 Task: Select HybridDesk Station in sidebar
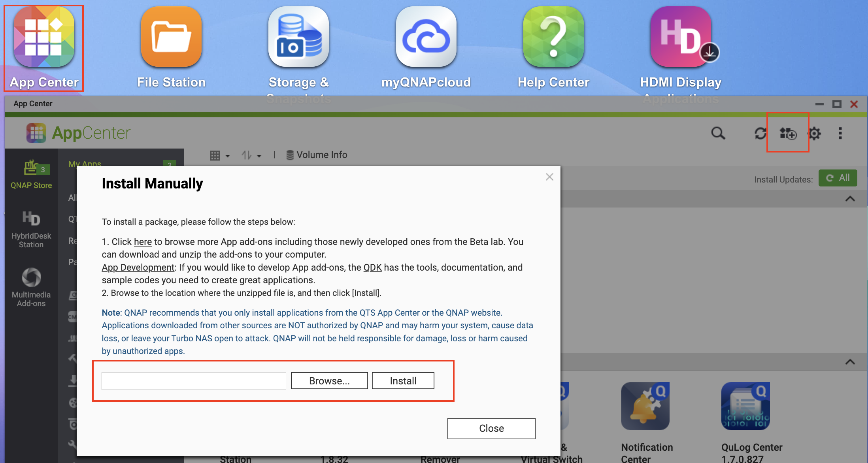(x=31, y=229)
